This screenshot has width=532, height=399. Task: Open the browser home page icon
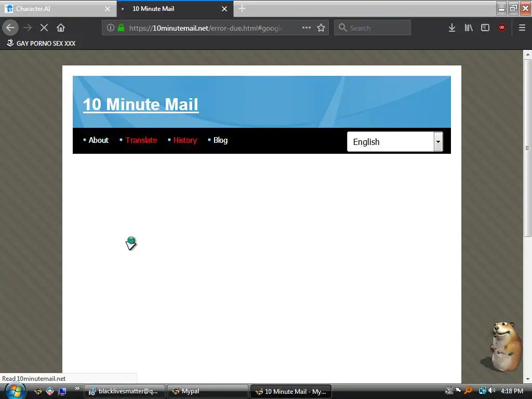coord(61,28)
